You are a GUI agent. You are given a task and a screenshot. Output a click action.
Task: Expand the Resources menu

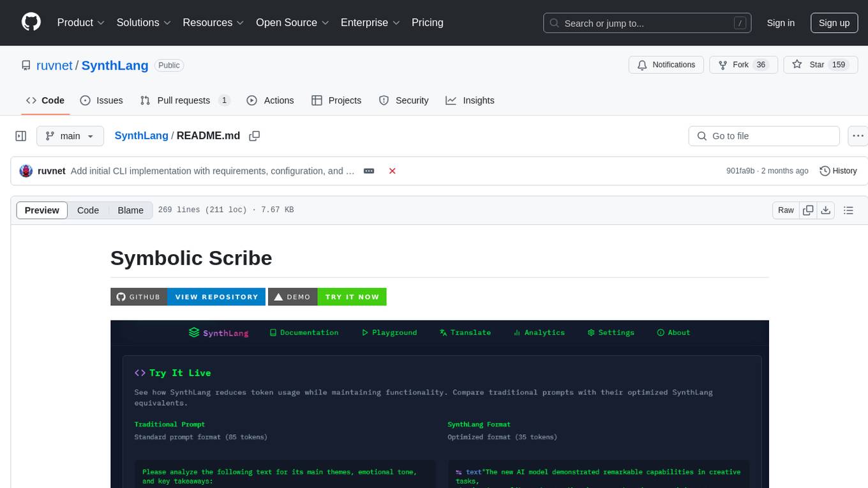[x=213, y=22]
